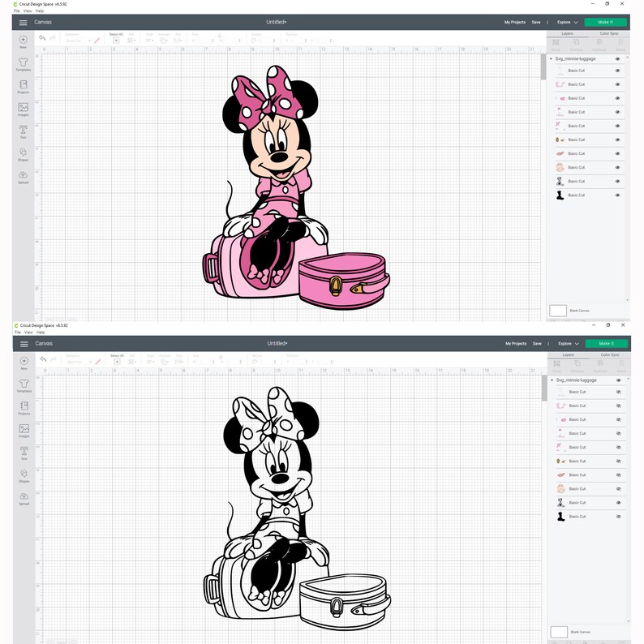Click Delete icon in top window Layers panel
The height and width of the screenshot is (644, 644).
(620, 42)
